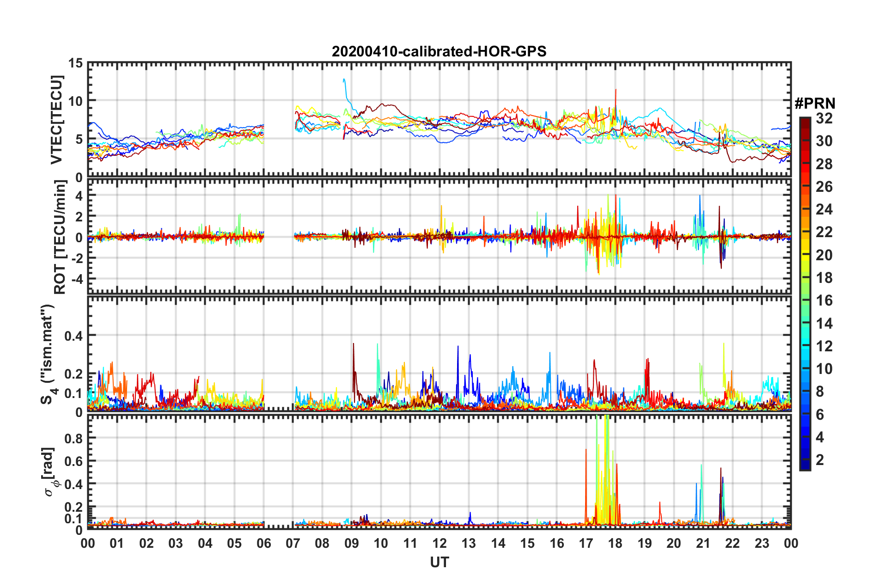This screenshot has height=588, width=879.
Task: Click inside the ROT time-series panel
Action: [x=439, y=237]
